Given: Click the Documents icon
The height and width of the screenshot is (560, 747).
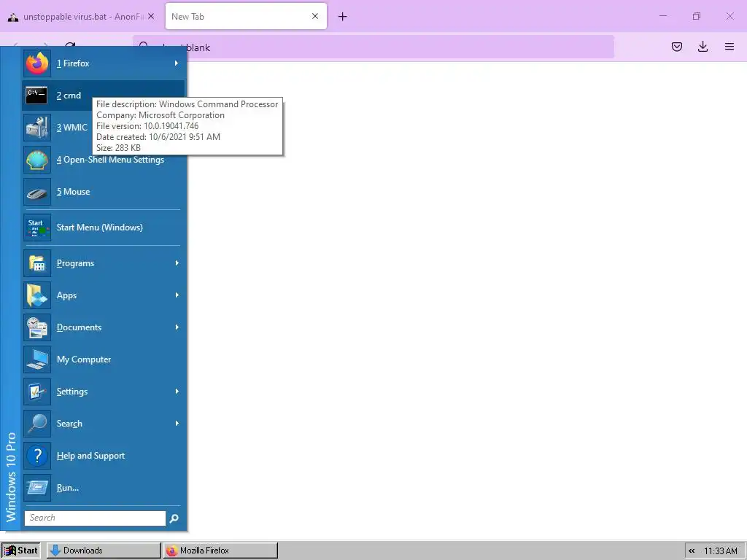Looking at the screenshot, I should [x=37, y=327].
